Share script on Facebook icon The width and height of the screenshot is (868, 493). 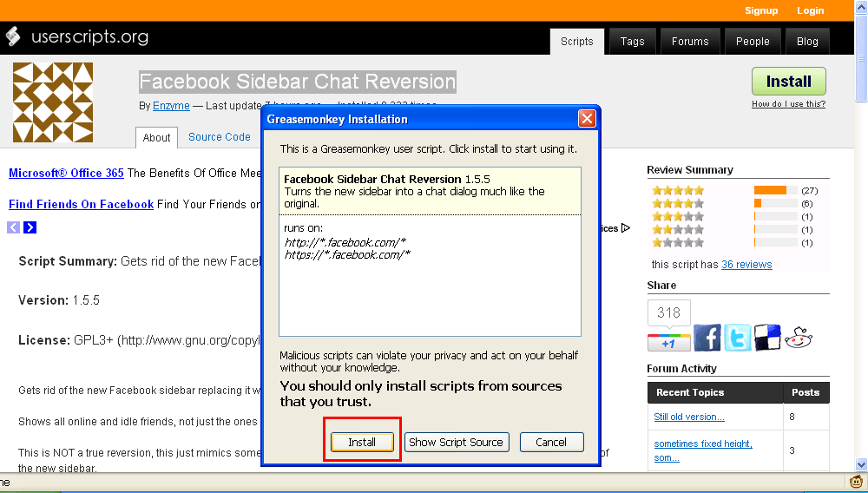707,338
